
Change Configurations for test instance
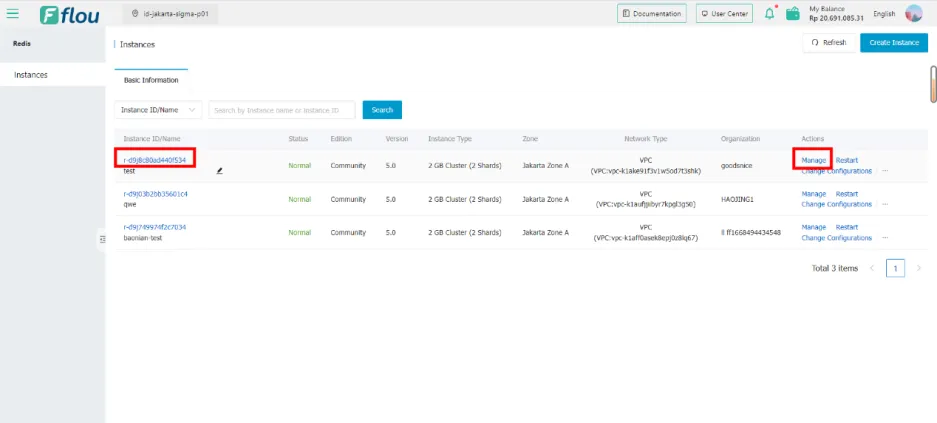tap(837, 171)
